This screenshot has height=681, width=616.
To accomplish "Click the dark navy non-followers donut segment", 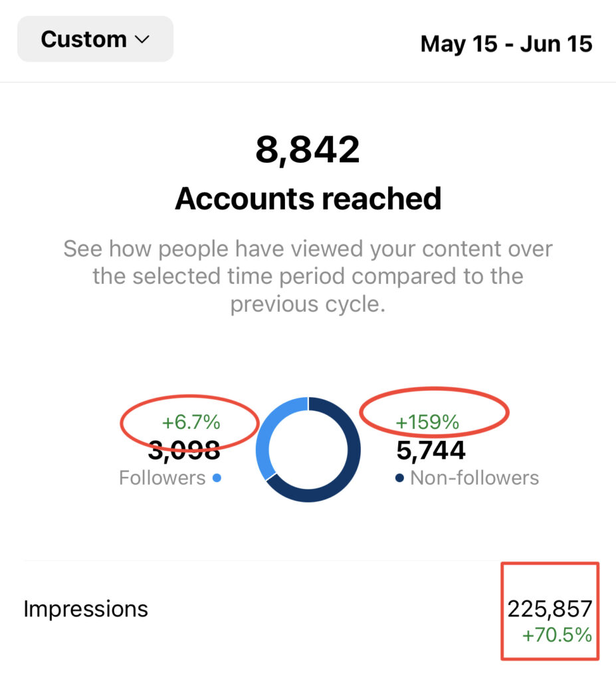I will pyautogui.click(x=343, y=465).
